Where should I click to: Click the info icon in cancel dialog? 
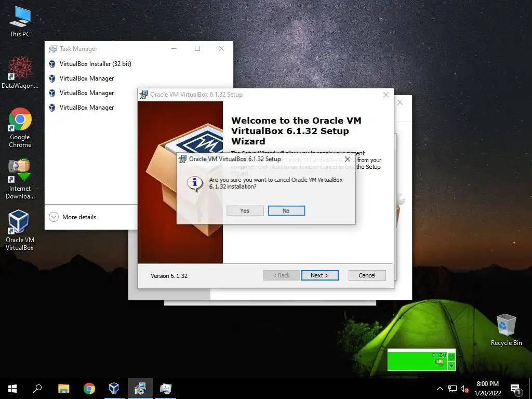click(195, 183)
